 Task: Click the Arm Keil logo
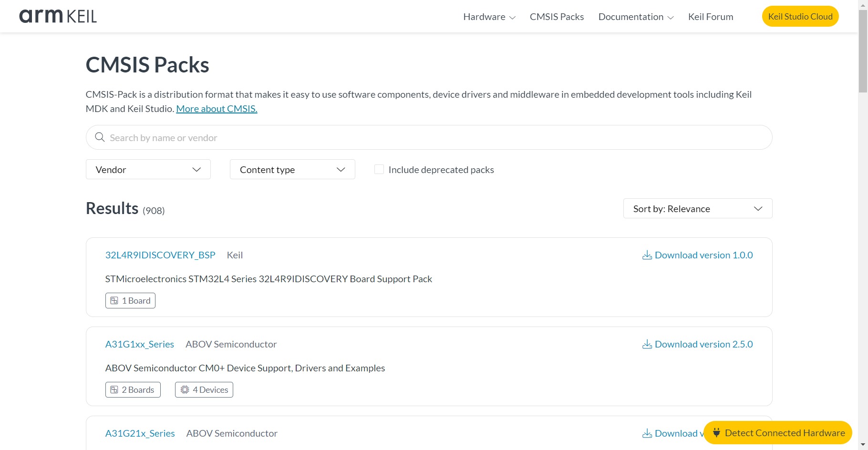point(58,16)
